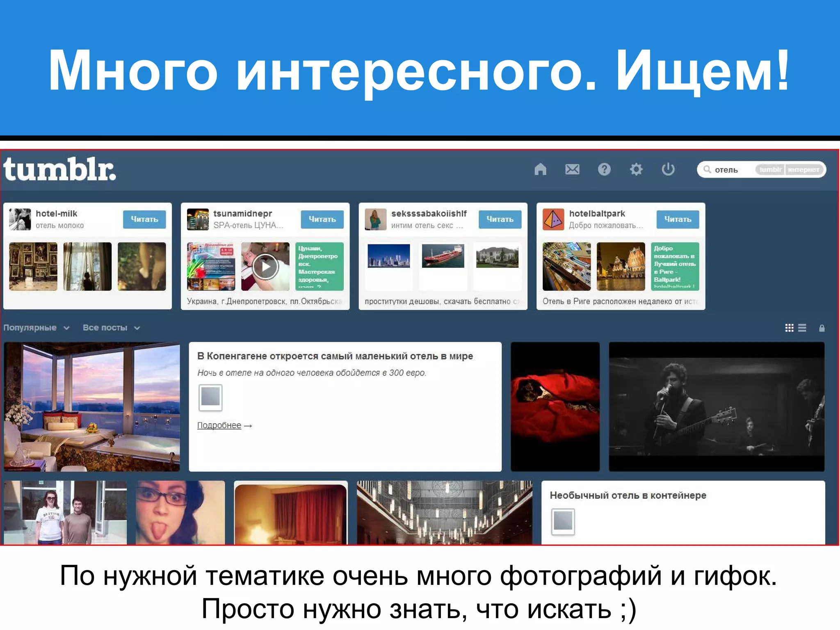This screenshot has height=630, width=840.
Task: Open the tsunamidnepr blog name link
Action: click(x=242, y=213)
